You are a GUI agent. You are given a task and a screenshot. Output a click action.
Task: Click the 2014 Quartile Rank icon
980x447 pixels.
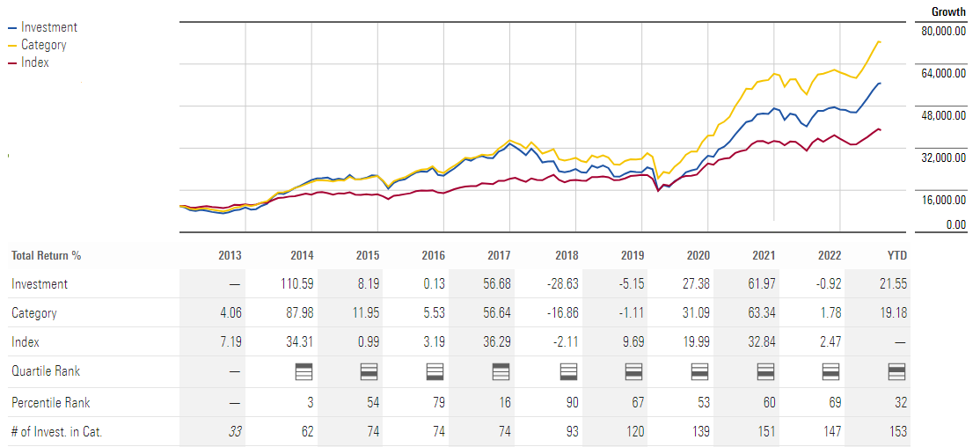tap(304, 372)
